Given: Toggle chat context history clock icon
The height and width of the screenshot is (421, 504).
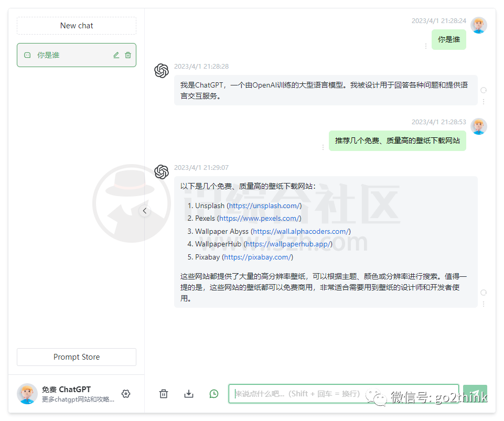Looking at the screenshot, I should point(214,394).
